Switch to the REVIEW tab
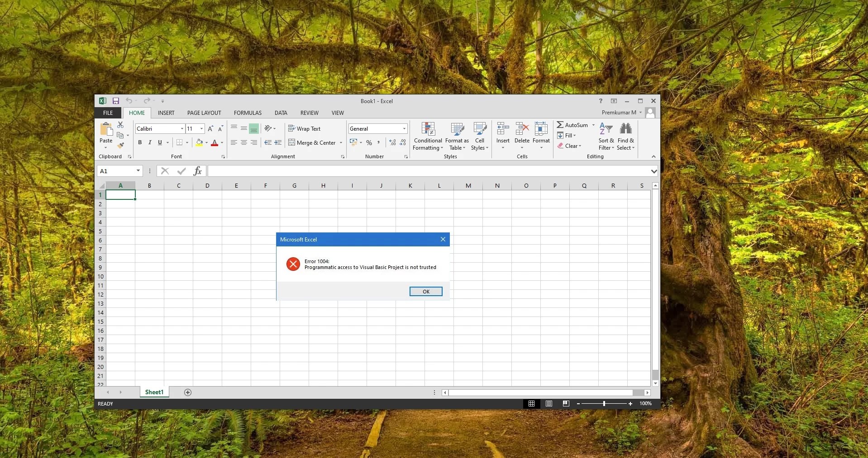Screen dimensions: 868x458 tap(310, 113)
